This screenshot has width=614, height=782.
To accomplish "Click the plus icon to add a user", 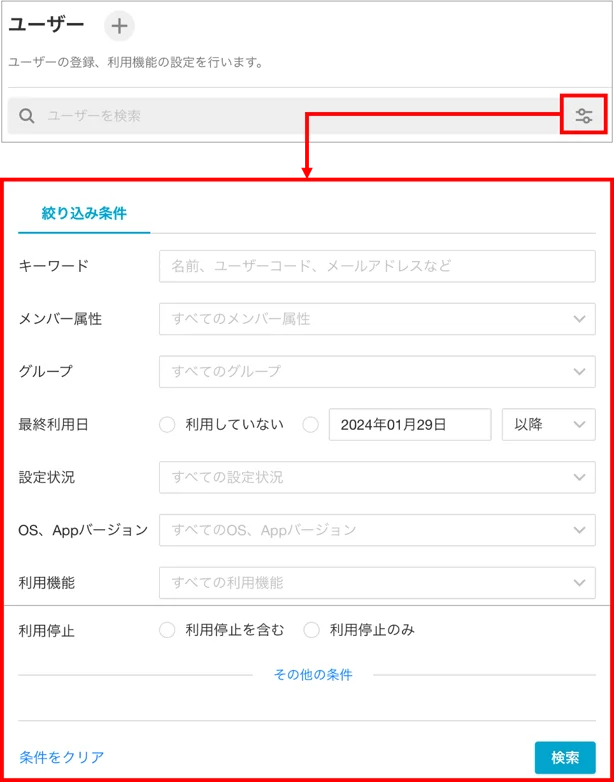I will 119,26.
